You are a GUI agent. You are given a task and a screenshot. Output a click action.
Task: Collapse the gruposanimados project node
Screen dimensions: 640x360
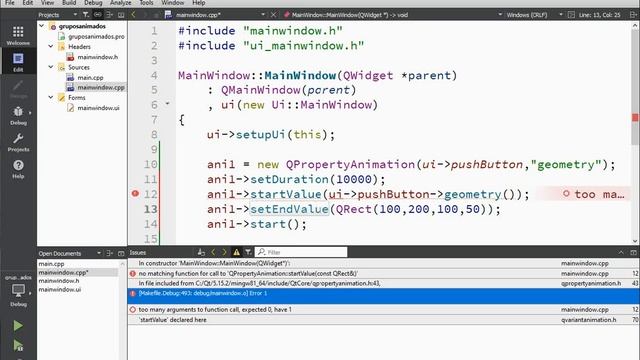click(x=42, y=26)
